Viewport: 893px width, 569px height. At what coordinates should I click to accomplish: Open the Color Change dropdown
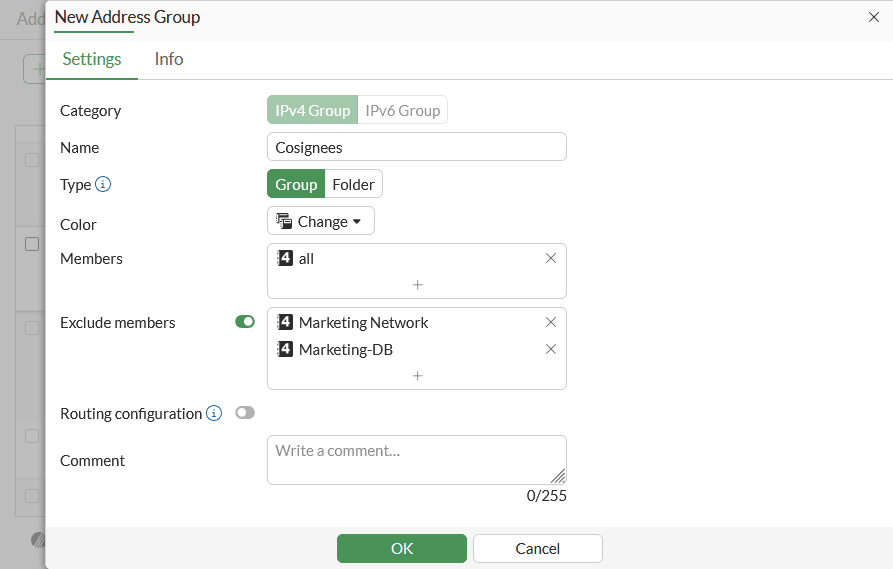pos(321,221)
